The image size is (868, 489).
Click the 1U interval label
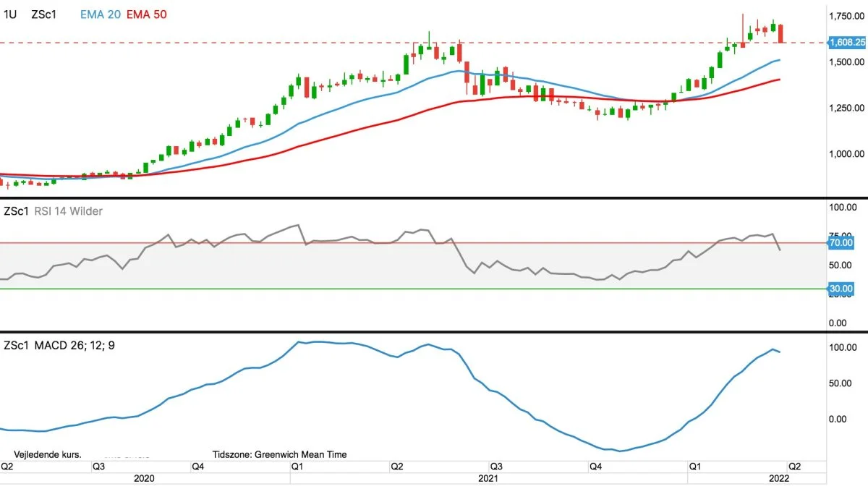coord(10,14)
